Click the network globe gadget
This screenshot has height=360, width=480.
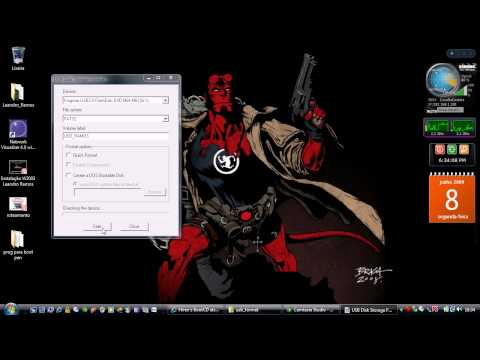443,80
